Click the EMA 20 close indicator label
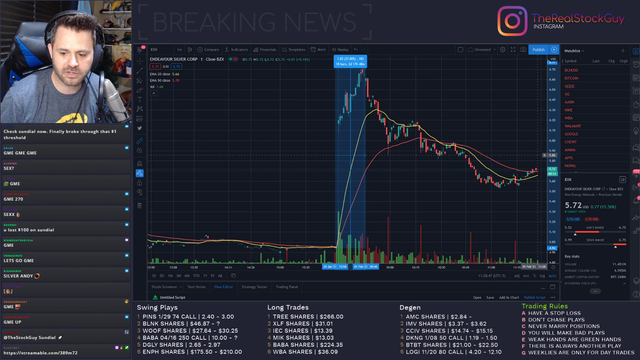Viewport: 640px width, 360px height. 160,74
